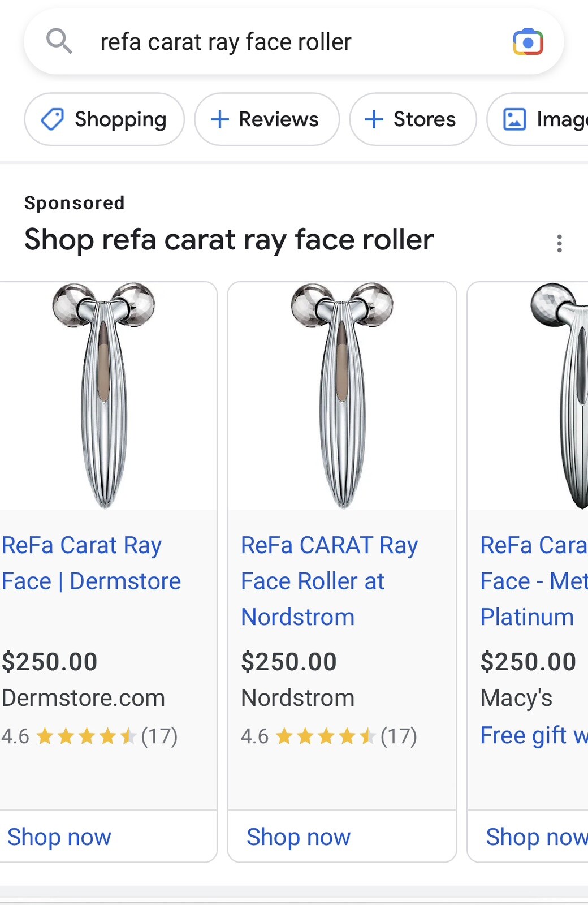Add the Stores filter chip
The image size is (588, 905).
(x=413, y=119)
